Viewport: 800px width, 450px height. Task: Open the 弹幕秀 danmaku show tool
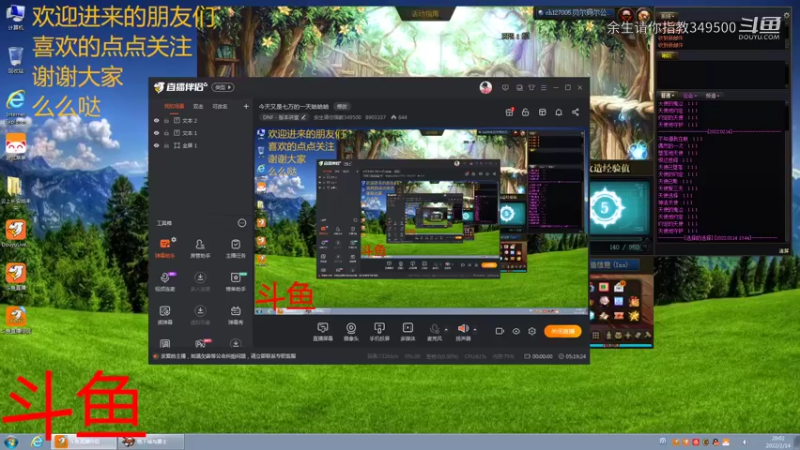[x=235, y=315]
